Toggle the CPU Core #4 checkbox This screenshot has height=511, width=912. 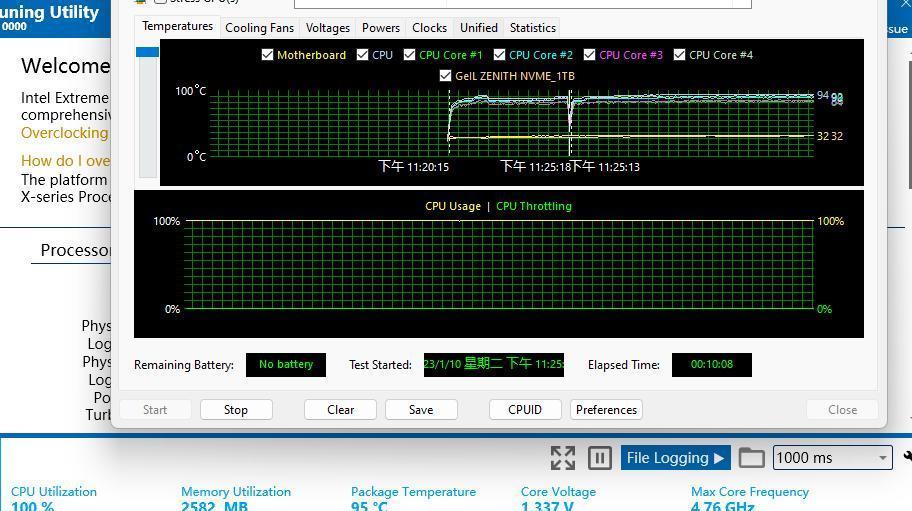click(679, 55)
